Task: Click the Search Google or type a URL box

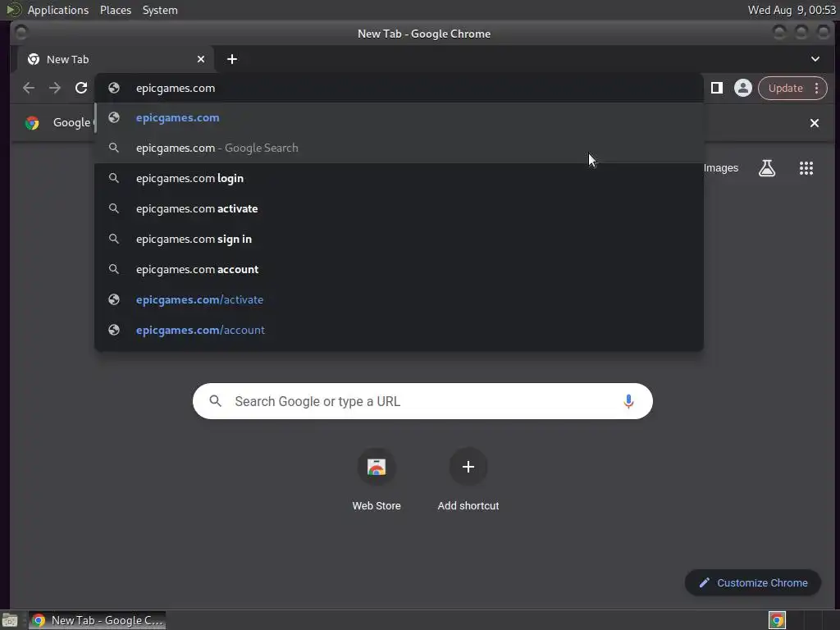Action: coord(422,401)
